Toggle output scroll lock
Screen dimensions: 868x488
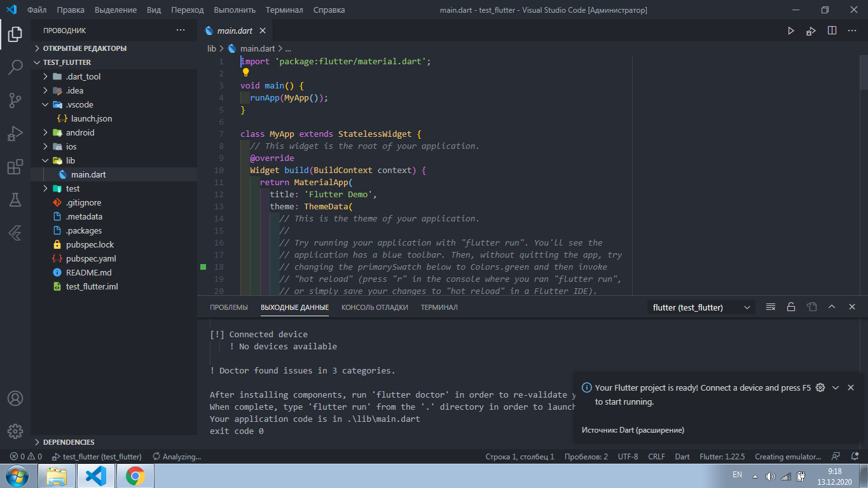(x=791, y=307)
